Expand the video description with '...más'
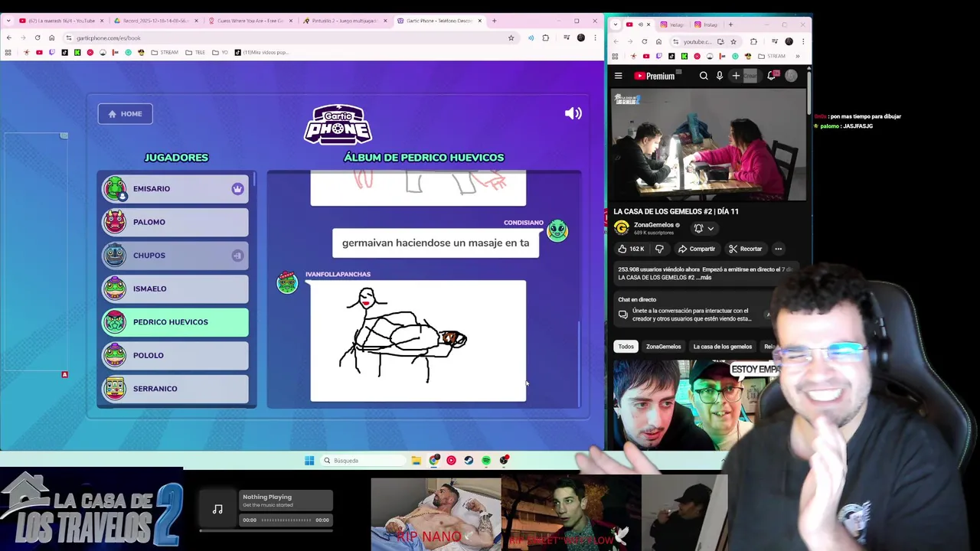Viewport: 980px width, 551px height. [704, 277]
